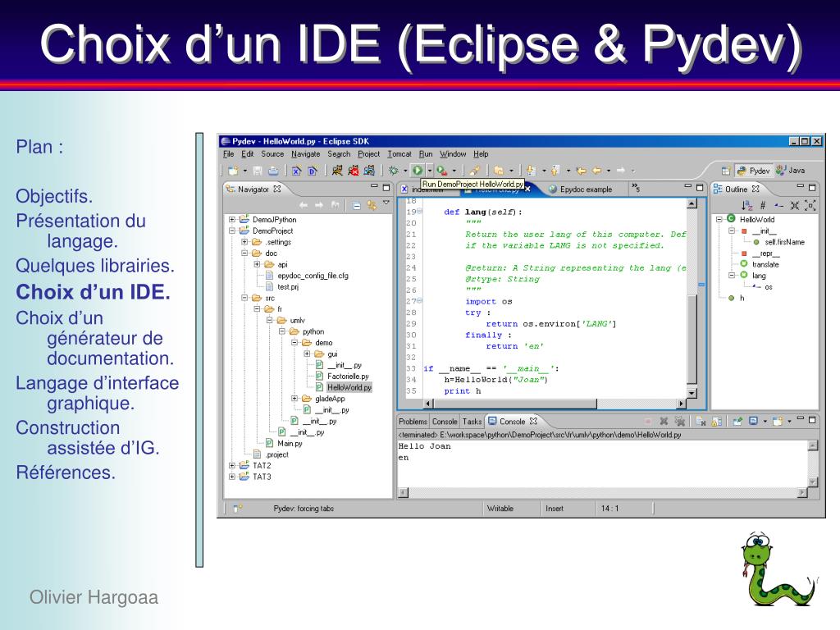Click the Clear Console icon
The image size is (840, 630).
tap(701, 421)
